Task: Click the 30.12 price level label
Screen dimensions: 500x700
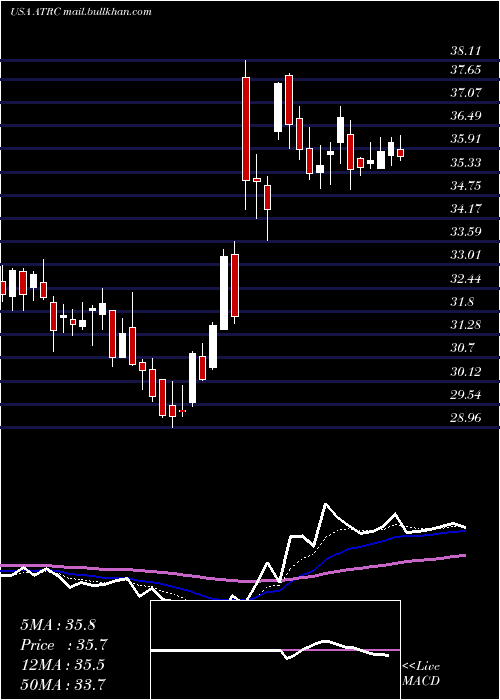Action: (x=466, y=372)
